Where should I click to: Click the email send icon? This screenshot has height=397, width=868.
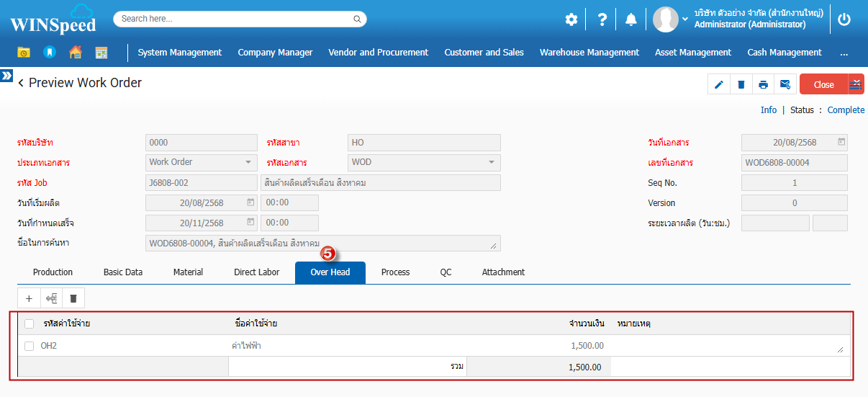[785, 84]
